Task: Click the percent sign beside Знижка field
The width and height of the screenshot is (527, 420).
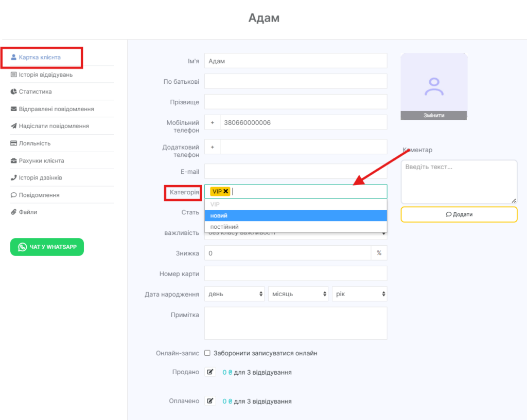Action: tap(379, 253)
